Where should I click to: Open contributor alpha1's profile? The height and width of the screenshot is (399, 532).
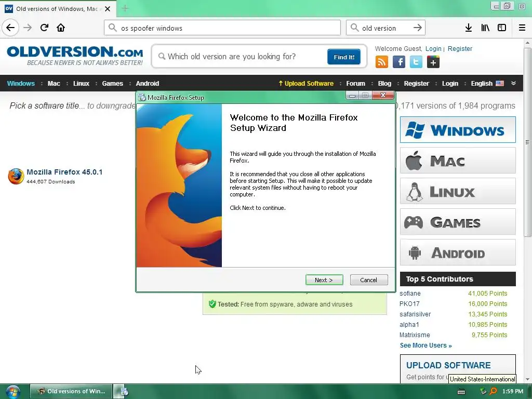[x=409, y=325]
